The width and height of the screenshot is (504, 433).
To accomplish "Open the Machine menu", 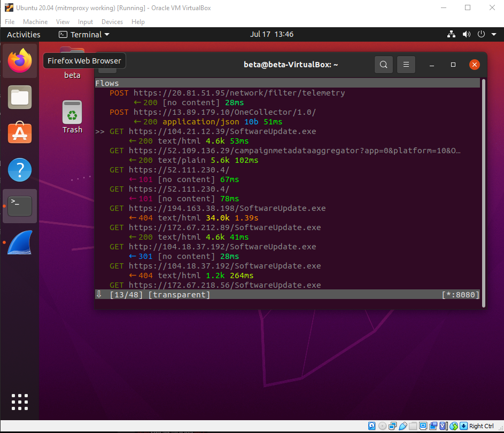I will 35,22.
